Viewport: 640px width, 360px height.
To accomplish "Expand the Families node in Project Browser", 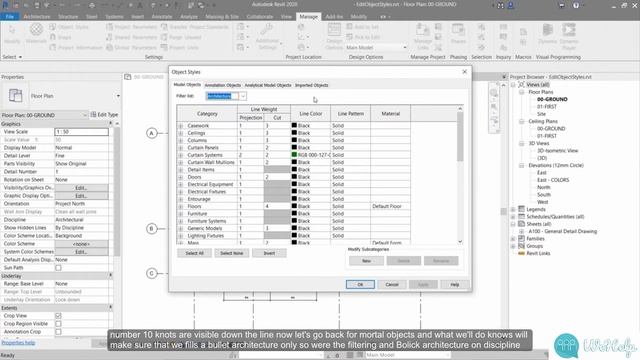I will 513,239.
